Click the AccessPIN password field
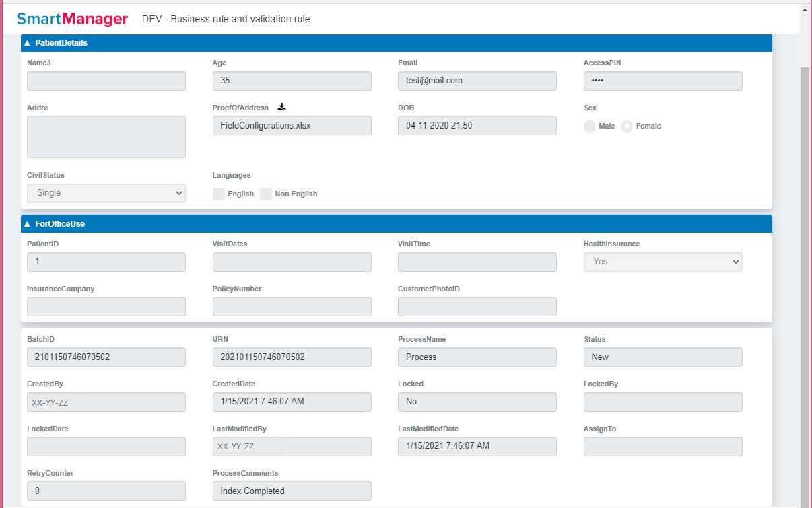The width and height of the screenshot is (812, 508). (663, 81)
